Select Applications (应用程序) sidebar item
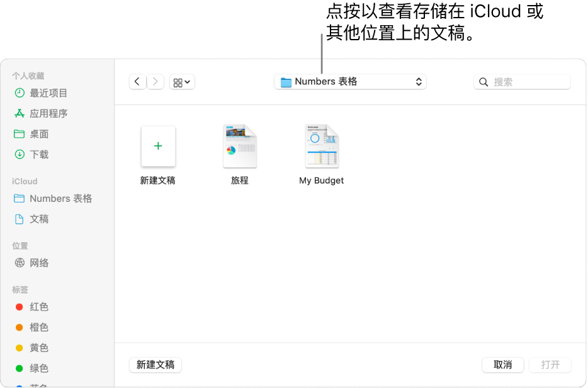The image size is (588, 388). point(41,113)
